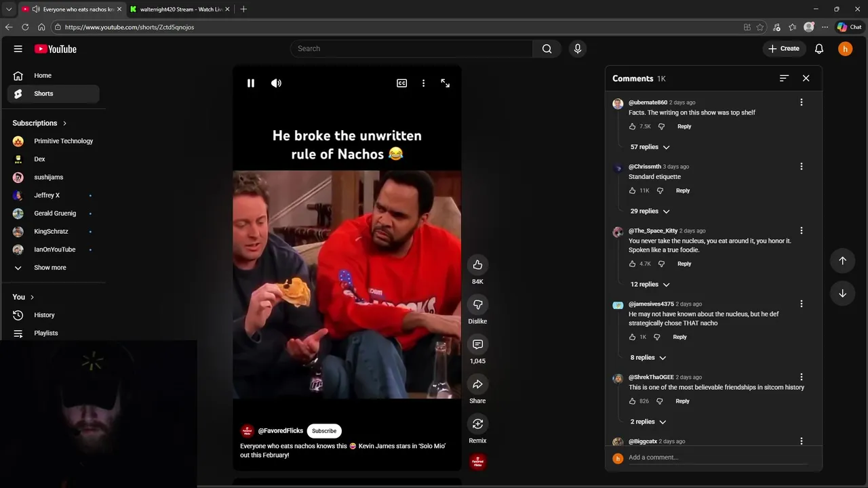Open the Copilot Chat button in the browser

point(849,27)
